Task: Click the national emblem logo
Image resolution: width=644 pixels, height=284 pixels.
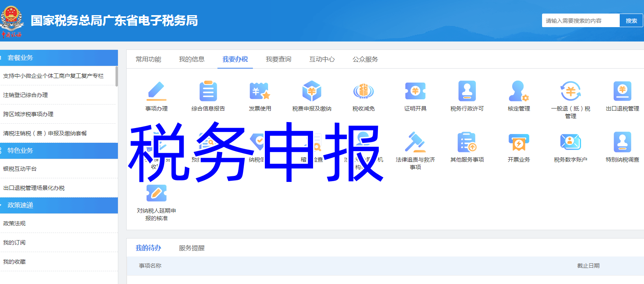Action: (x=12, y=21)
